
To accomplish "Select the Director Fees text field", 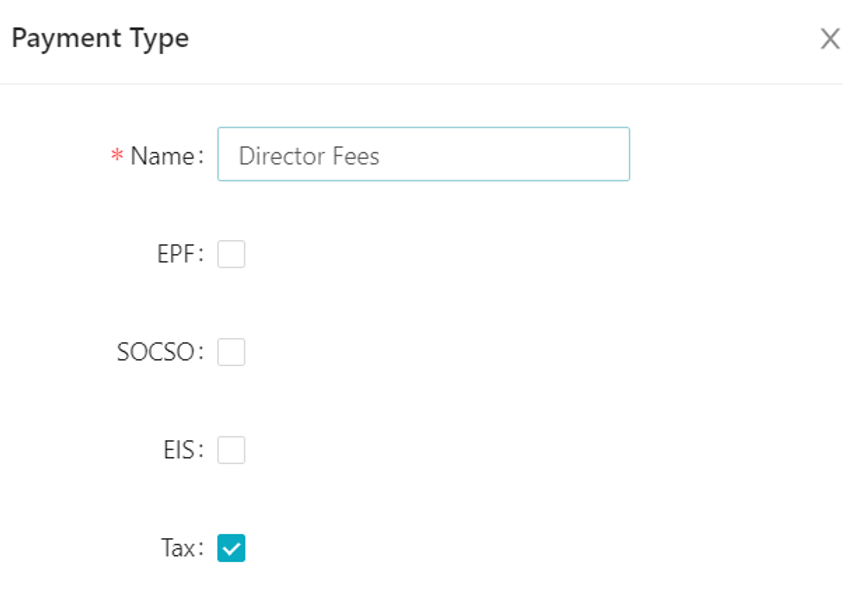I will click(423, 154).
